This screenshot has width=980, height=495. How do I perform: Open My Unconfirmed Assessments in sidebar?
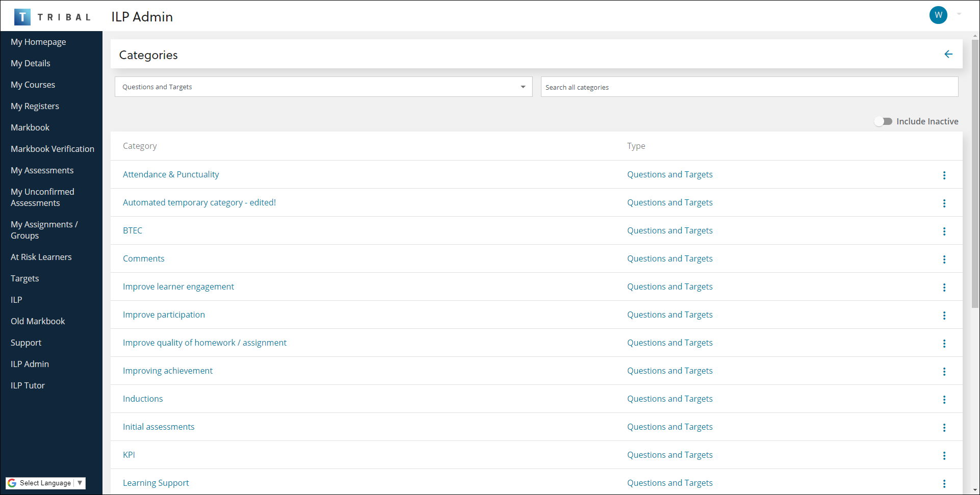point(42,197)
